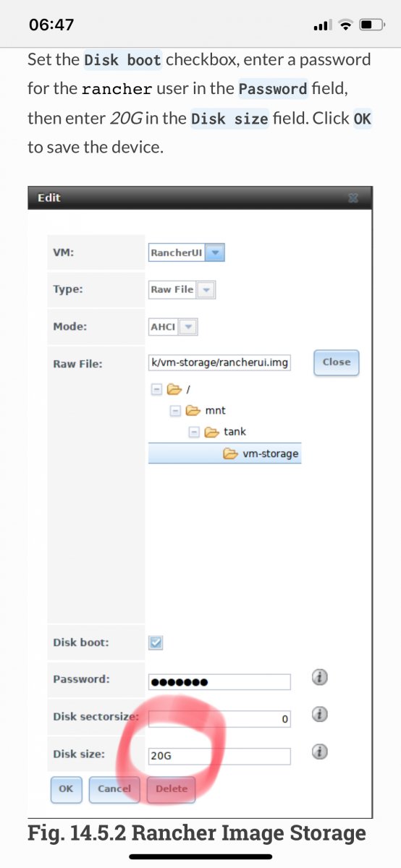The width and height of the screenshot is (401, 868).
Task: Collapse the tank folder tree node
Action: 193,432
